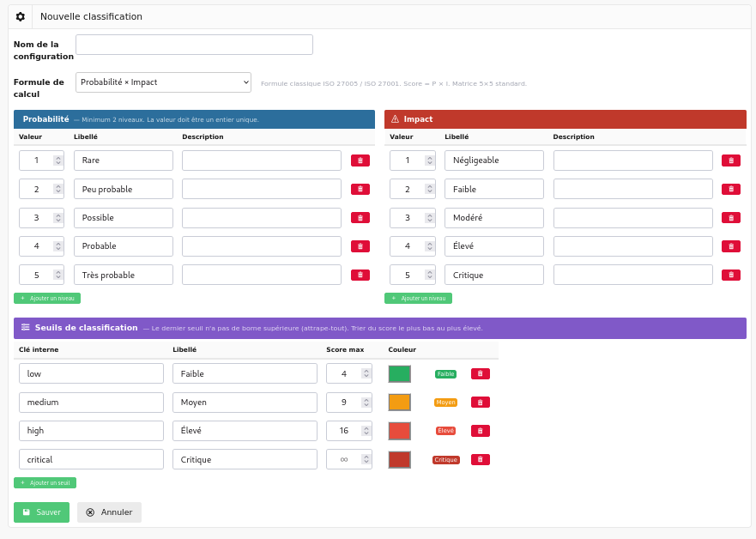Delete the 'low' classification threshold
The image size is (756, 539).
pyautogui.click(x=481, y=373)
